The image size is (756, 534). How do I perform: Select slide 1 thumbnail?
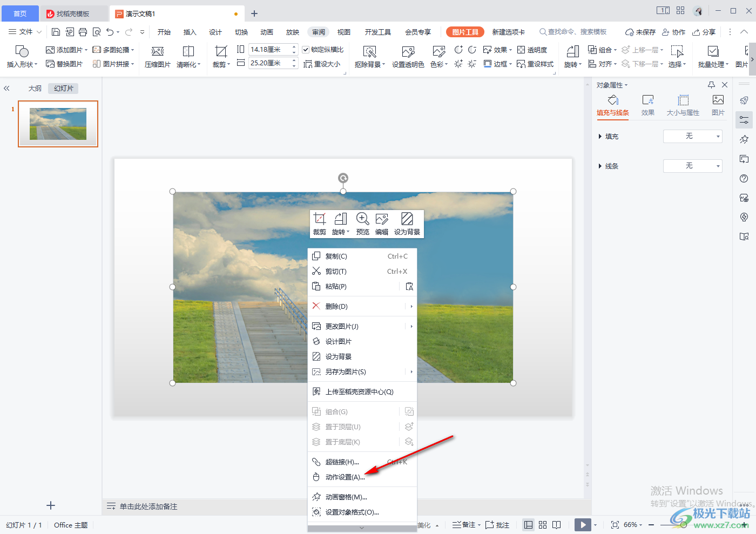click(58, 124)
